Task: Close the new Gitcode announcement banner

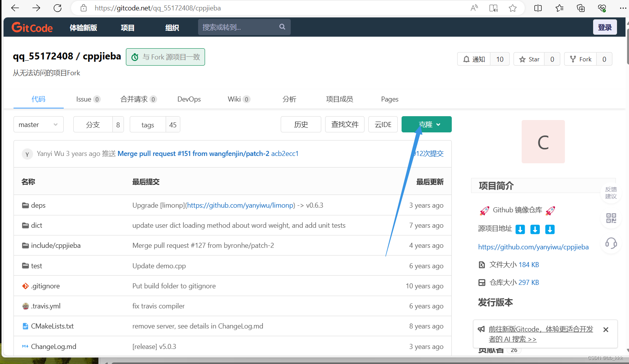Action: (x=606, y=330)
